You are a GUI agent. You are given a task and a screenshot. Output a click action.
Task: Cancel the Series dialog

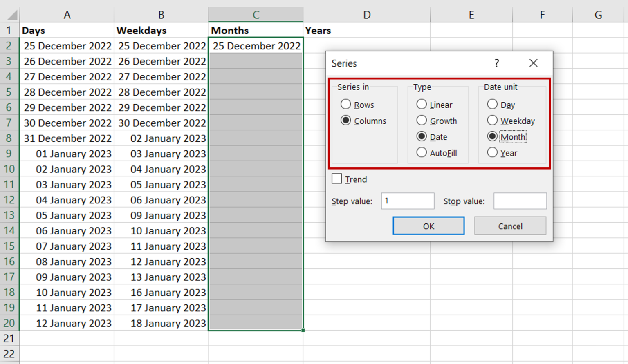click(510, 226)
